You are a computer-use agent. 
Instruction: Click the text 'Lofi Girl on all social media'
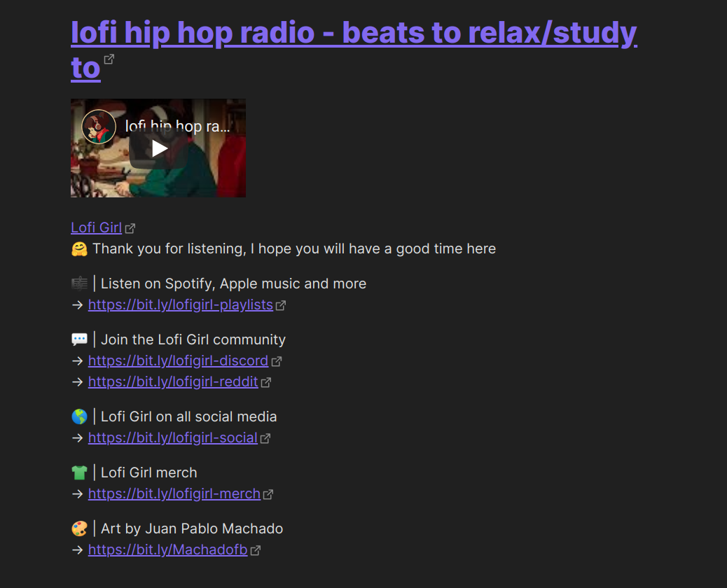[x=188, y=416]
